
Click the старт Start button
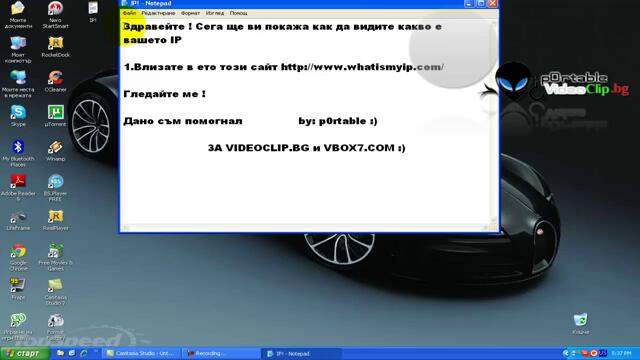24,353
